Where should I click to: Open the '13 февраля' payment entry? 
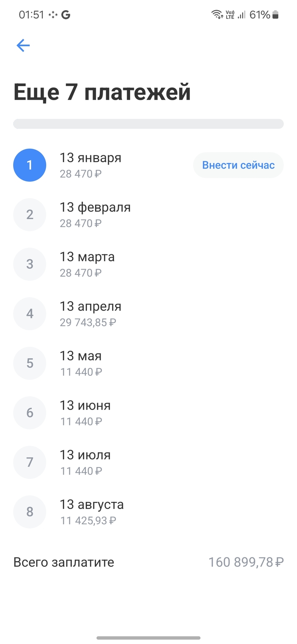tap(95, 214)
